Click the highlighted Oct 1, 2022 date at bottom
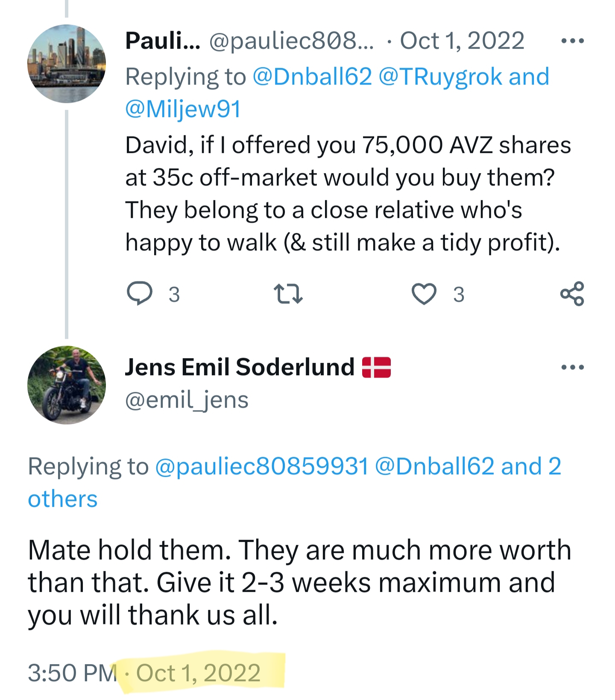Screen dimensions: 615x700 (198, 673)
